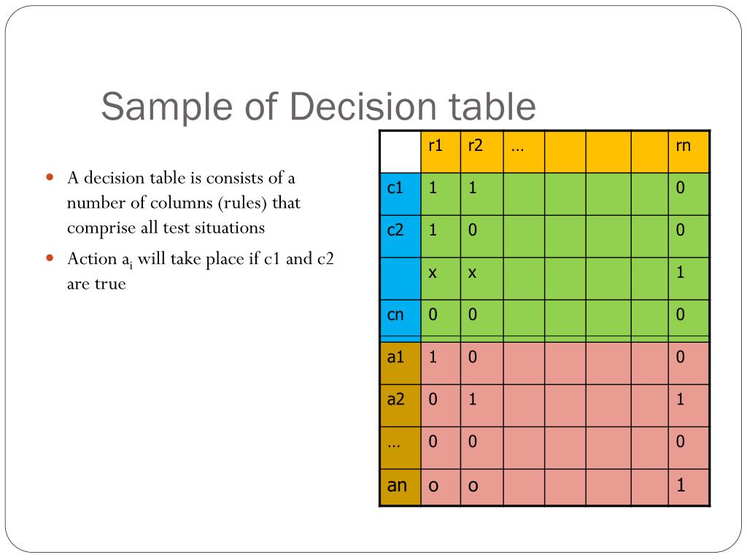Click the 'an' value 1 under rn
The width and height of the screenshot is (747, 560).
point(689,487)
